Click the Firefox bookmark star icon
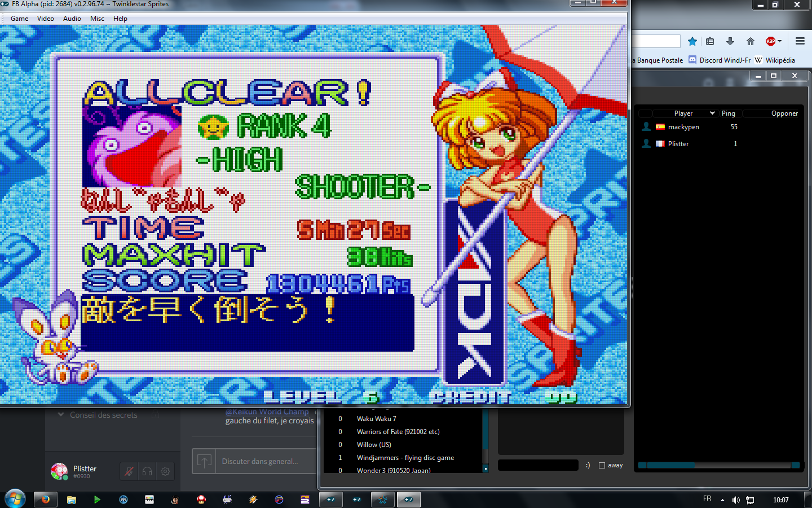 coord(692,41)
